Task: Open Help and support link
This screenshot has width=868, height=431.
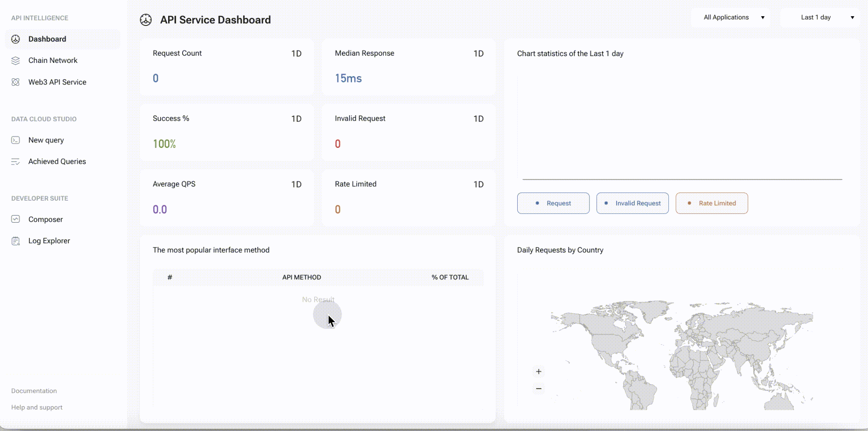Action: 37,407
